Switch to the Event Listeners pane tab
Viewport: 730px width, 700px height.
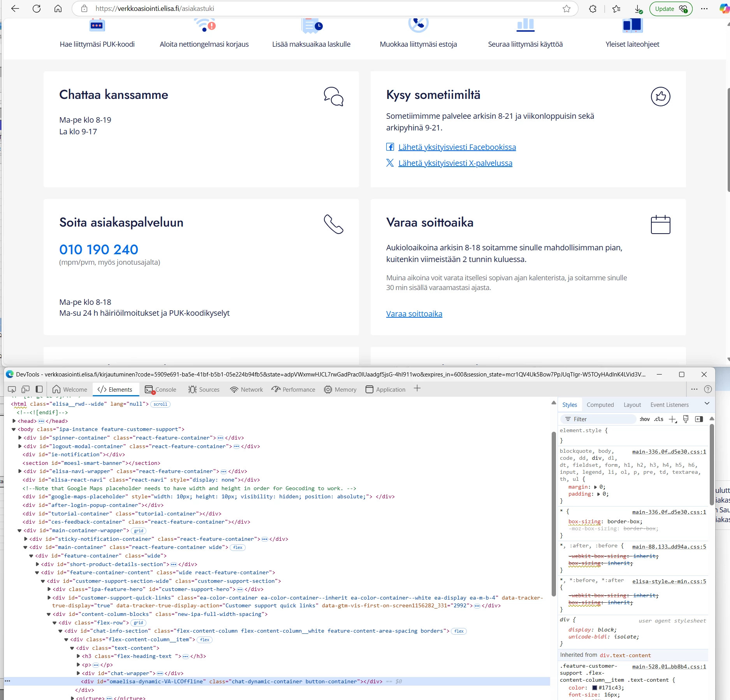(x=670, y=405)
